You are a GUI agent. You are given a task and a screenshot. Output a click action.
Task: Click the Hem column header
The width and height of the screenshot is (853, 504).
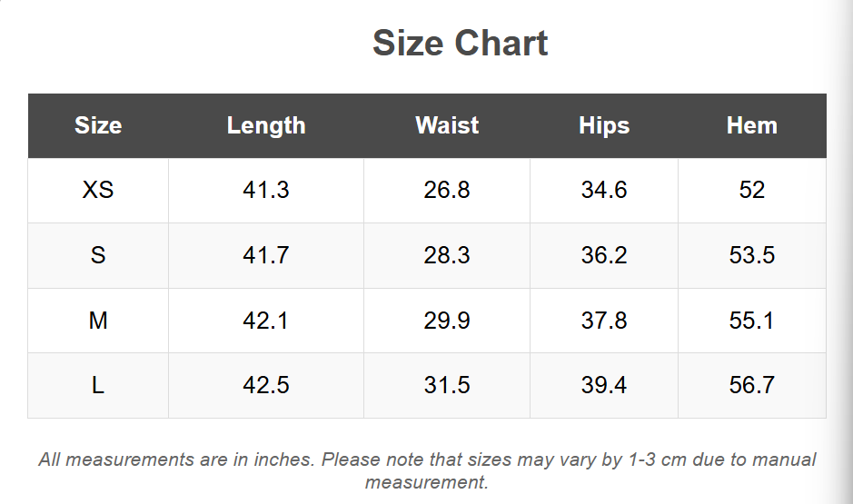click(x=752, y=125)
